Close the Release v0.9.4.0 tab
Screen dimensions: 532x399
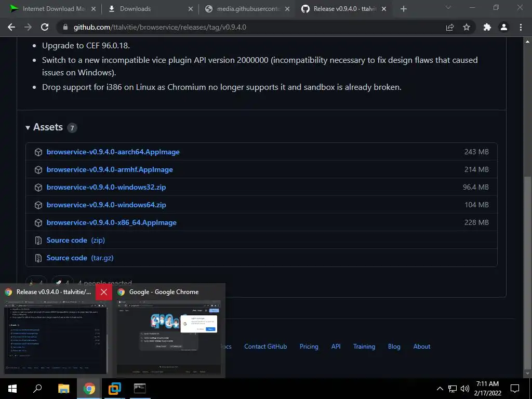tap(384, 9)
